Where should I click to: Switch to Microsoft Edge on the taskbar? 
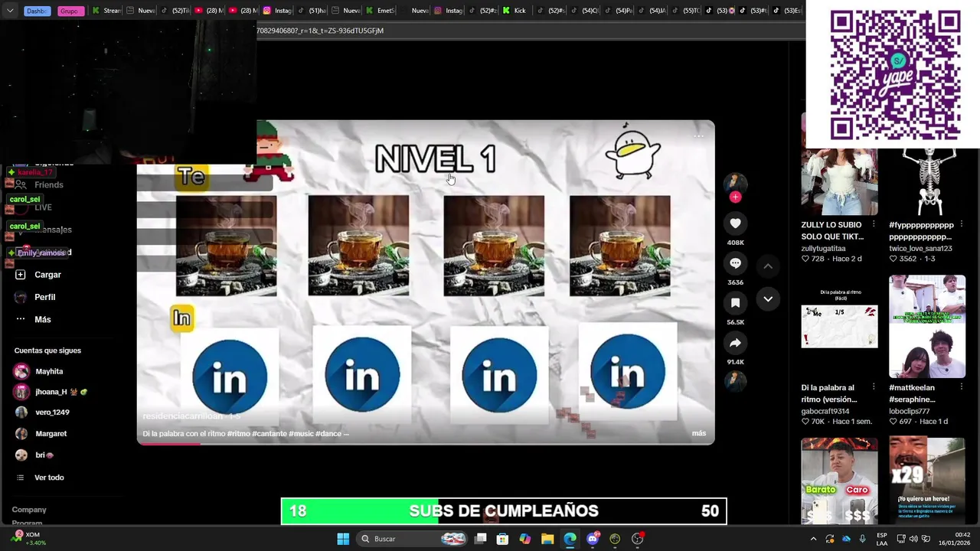(570, 539)
